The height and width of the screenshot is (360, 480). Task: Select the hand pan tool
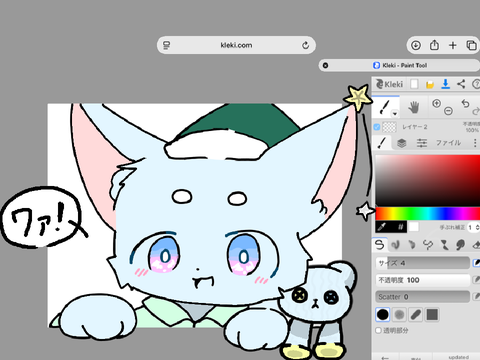414,107
